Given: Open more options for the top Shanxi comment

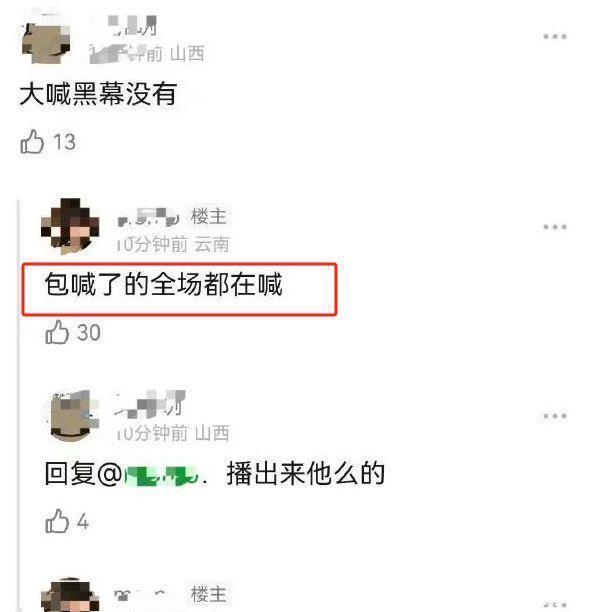Looking at the screenshot, I should click(554, 37).
